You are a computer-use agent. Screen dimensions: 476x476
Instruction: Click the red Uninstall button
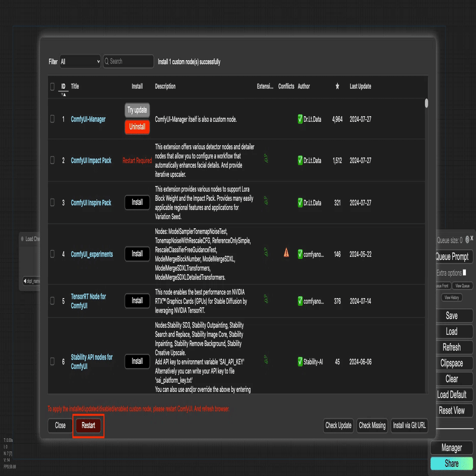tap(137, 127)
